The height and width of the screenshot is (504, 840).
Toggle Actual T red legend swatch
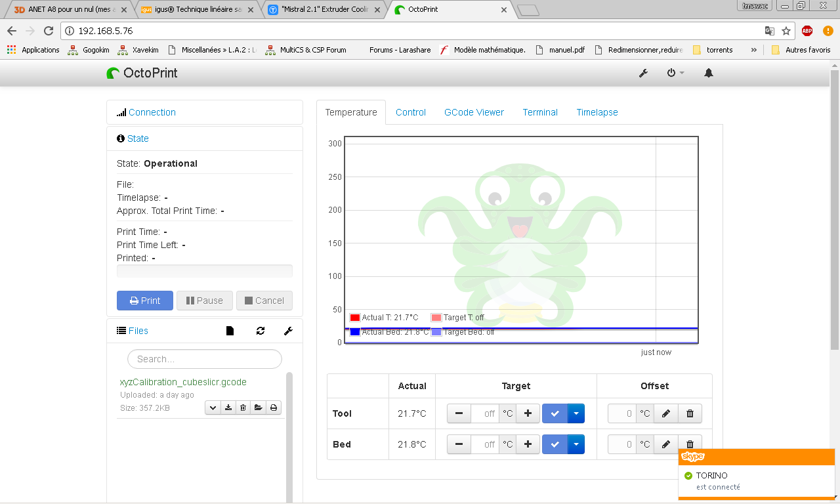355,318
